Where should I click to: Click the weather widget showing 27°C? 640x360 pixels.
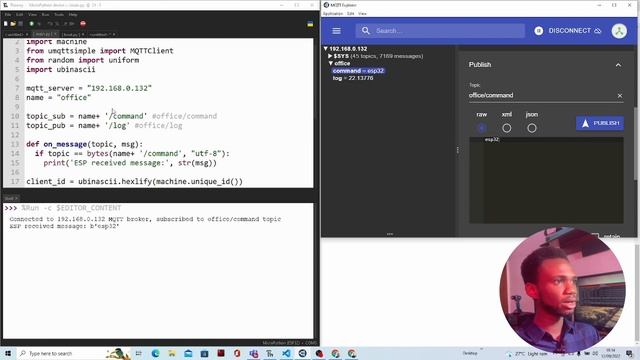pyautogui.click(x=528, y=353)
